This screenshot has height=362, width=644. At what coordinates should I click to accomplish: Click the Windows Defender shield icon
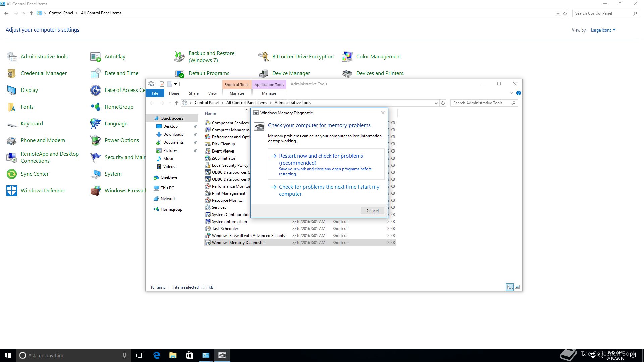click(x=12, y=191)
